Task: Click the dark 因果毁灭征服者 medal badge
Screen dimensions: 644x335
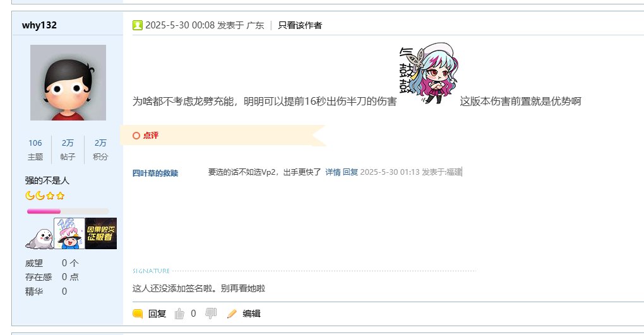Action: coord(101,233)
